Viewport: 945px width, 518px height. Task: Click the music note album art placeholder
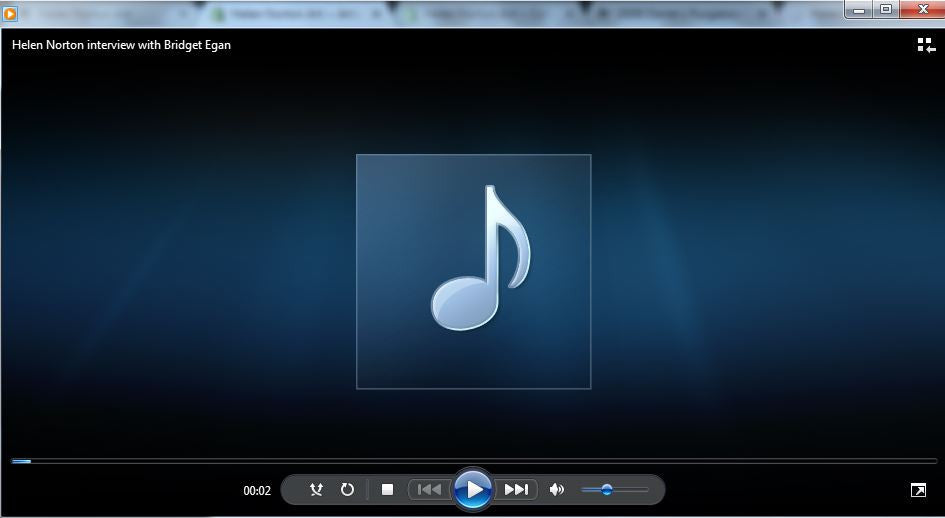[473, 271]
